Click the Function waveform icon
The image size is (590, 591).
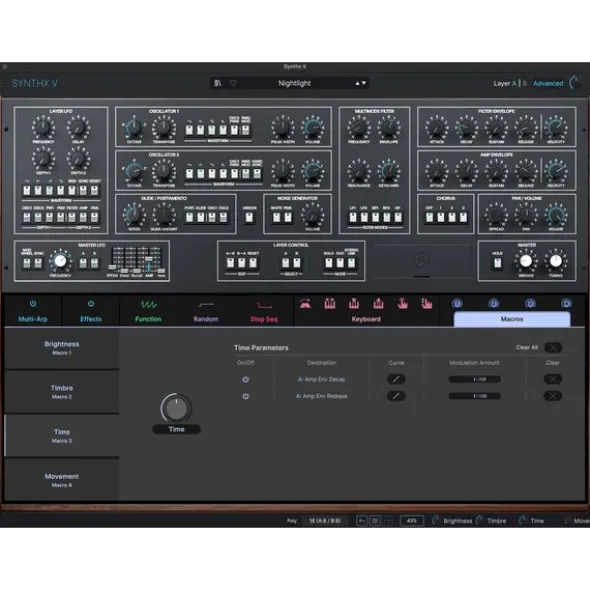click(148, 304)
